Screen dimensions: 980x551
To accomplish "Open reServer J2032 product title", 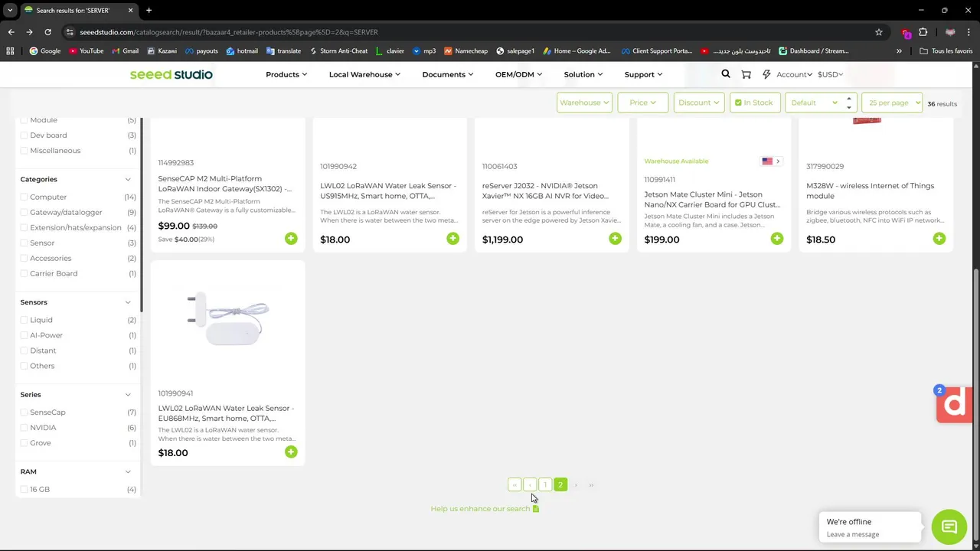I will coord(545,191).
